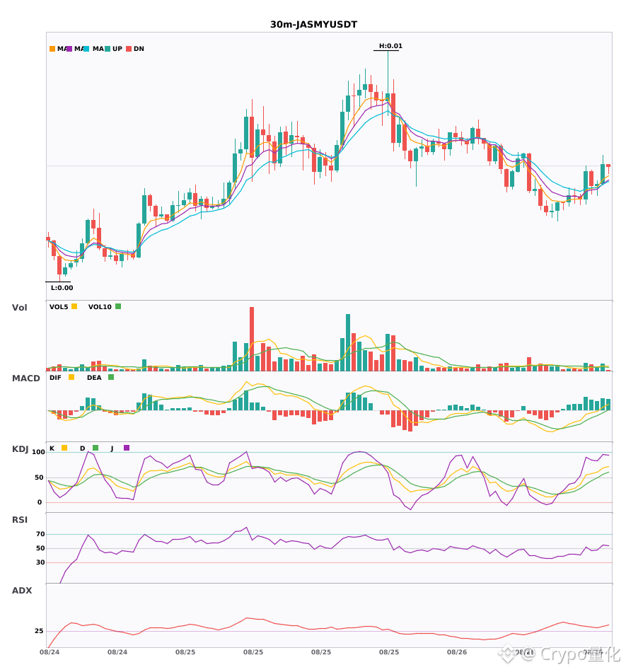Select the ADX panel label

click(22, 591)
